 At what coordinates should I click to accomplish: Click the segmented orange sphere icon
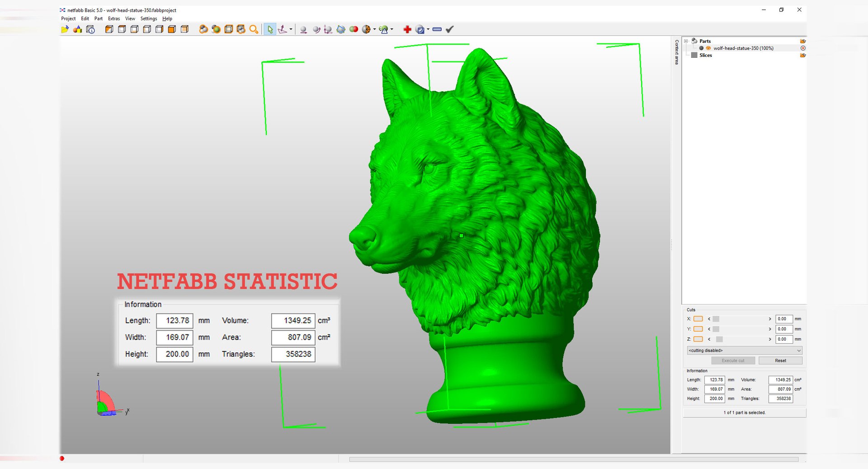(366, 29)
